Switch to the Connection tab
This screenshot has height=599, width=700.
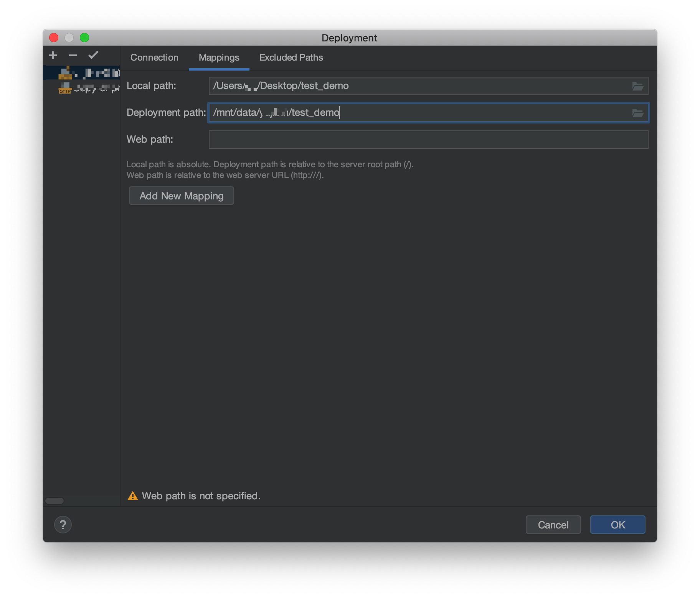pyautogui.click(x=154, y=58)
